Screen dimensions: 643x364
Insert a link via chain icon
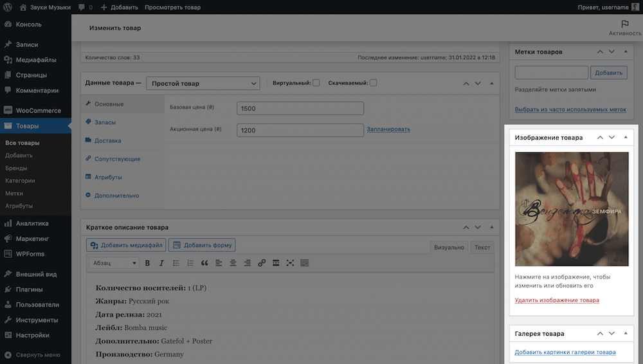coord(262,263)
